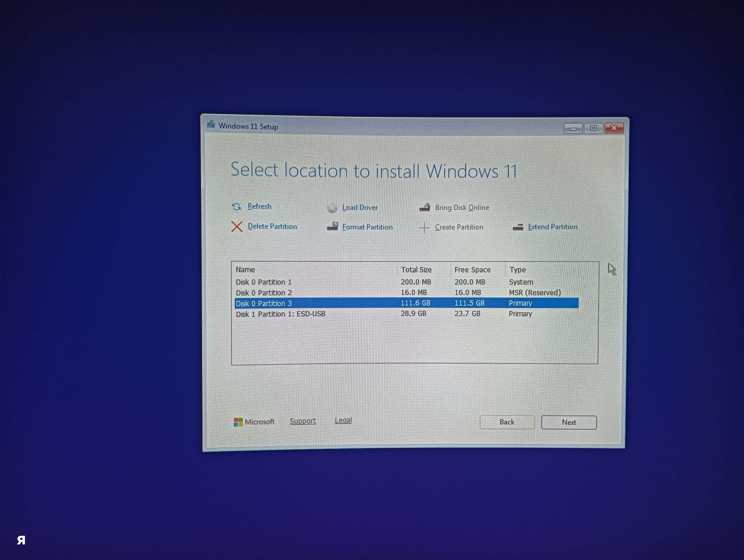Sort by Name column header

(245, 270)
